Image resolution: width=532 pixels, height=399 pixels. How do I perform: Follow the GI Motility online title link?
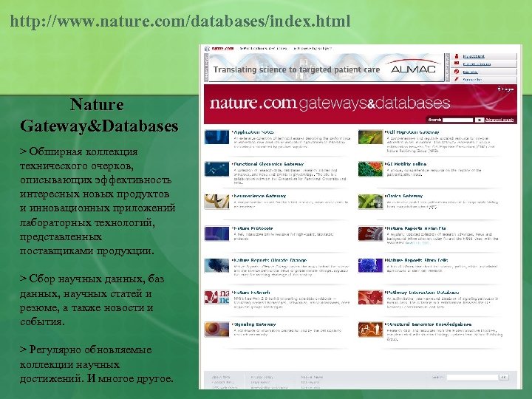(406, 164)
